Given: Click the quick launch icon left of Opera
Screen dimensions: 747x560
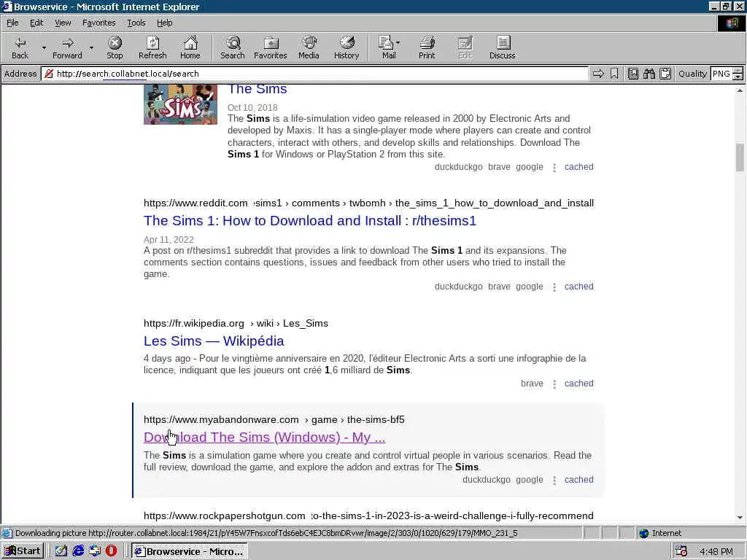Looking at the screenshot, I should (95, 551).
